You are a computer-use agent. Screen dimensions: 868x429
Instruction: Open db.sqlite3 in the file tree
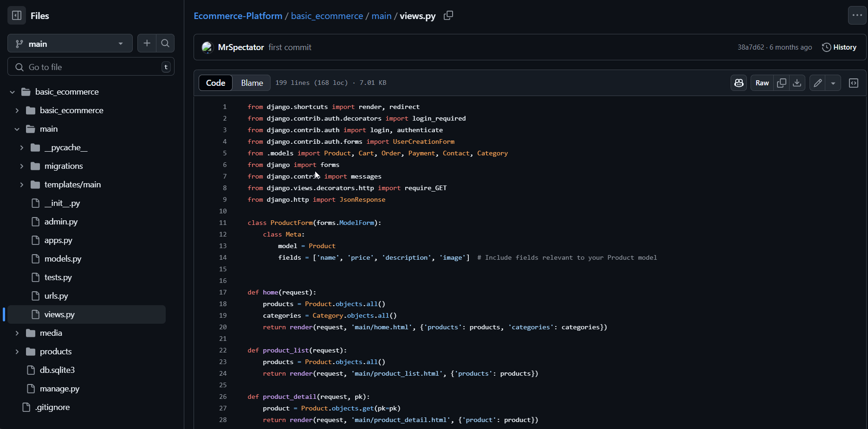pyautogui.click(x=57, y=370)
